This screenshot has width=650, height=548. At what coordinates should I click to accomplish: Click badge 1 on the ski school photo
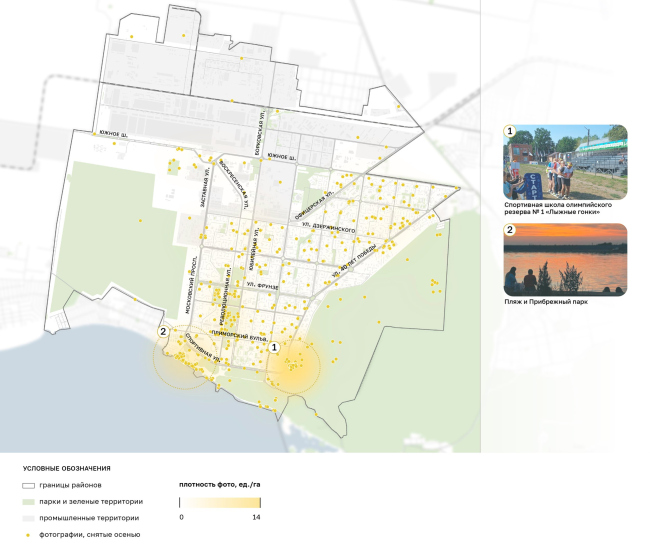[x=510, y=131]
